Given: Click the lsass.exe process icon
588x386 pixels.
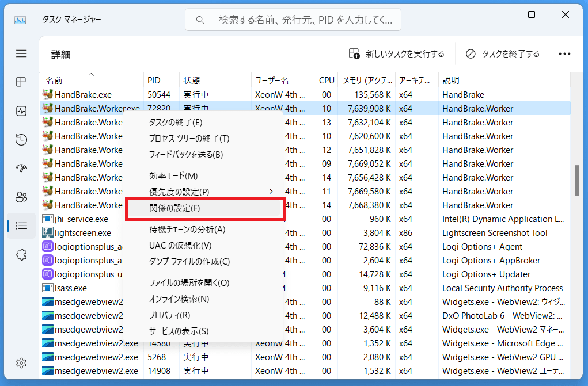Looking at the screenshot, I should click(47, 288).
